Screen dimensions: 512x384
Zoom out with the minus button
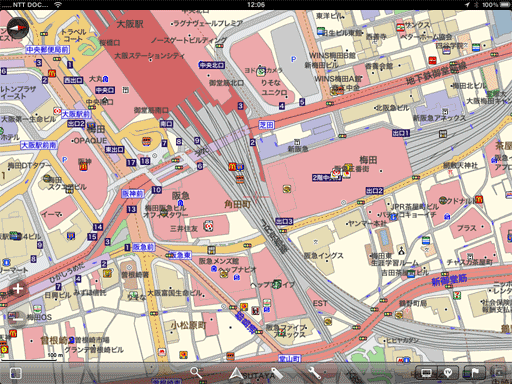pos(17,319)
